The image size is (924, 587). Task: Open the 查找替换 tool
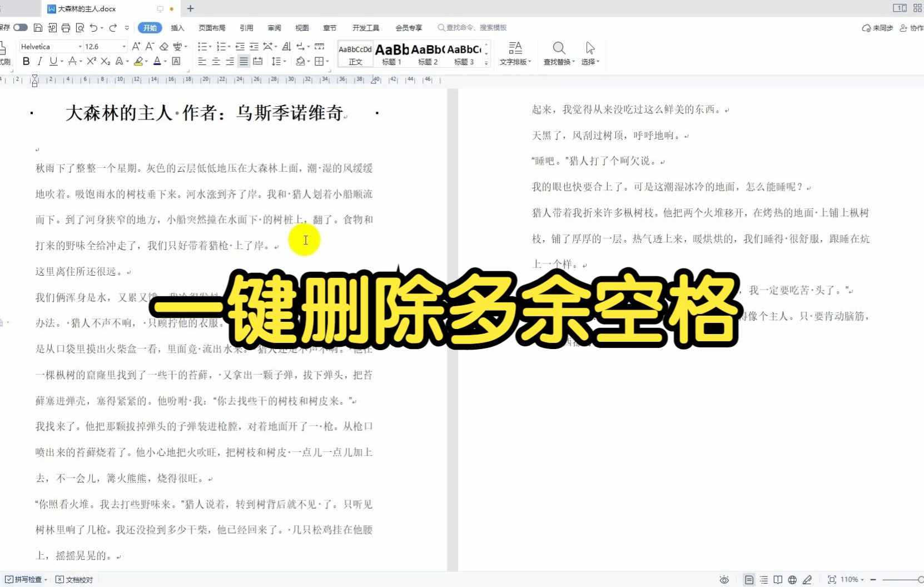point(558,54)
